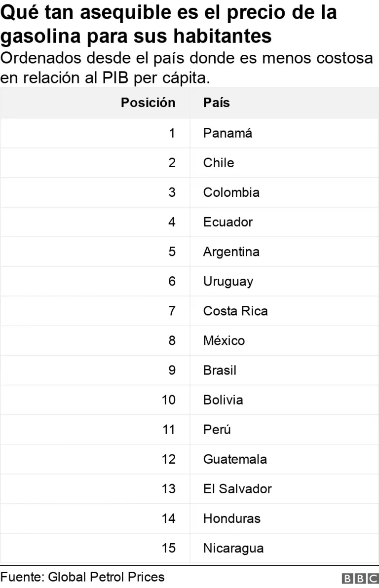
Task: Click the Honduras entry
Action: (x=231, y=518)
